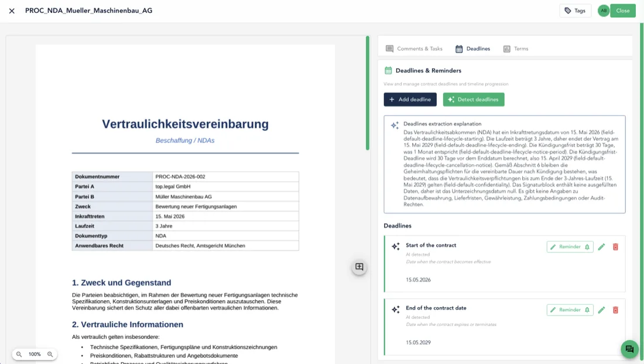The image size is (644, 364).
Task: Click Add deadline button
Action: coord(410,100)
